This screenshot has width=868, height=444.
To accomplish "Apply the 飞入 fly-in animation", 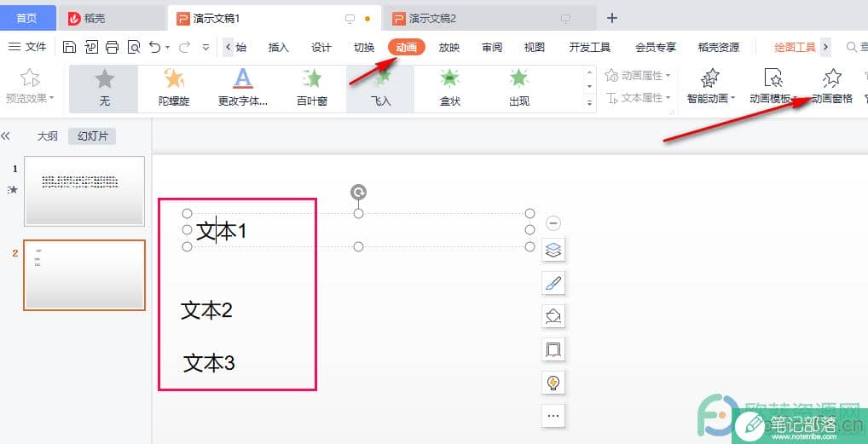I will point(380,89).
